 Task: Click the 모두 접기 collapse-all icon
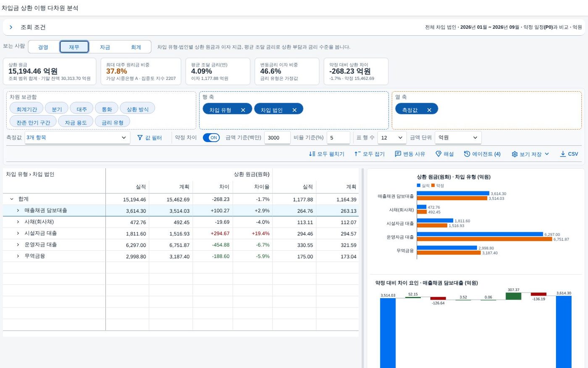[357, 154]
